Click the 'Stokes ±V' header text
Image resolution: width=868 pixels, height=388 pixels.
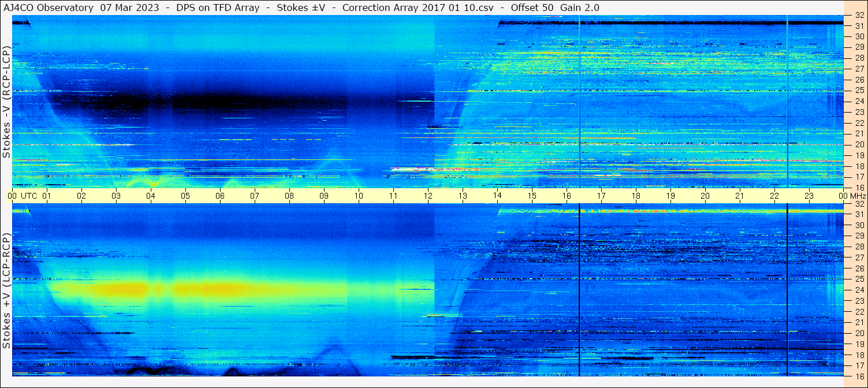point(301,8)
